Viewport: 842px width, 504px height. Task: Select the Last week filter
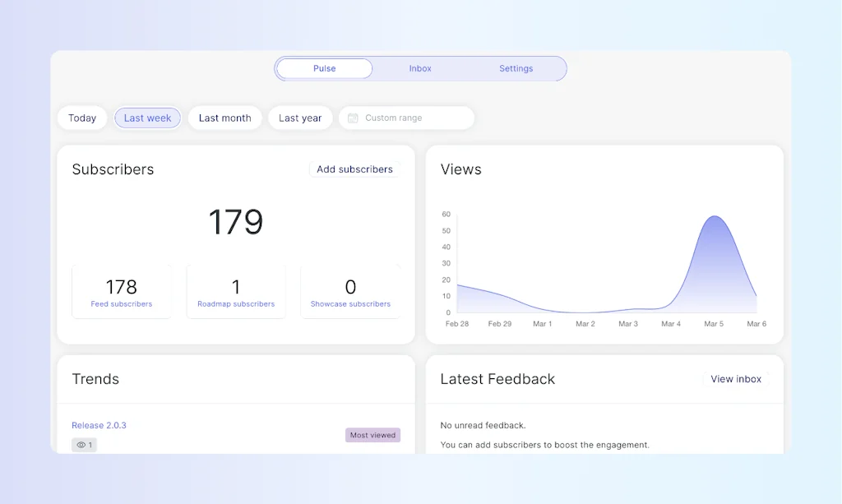[147, 118]
